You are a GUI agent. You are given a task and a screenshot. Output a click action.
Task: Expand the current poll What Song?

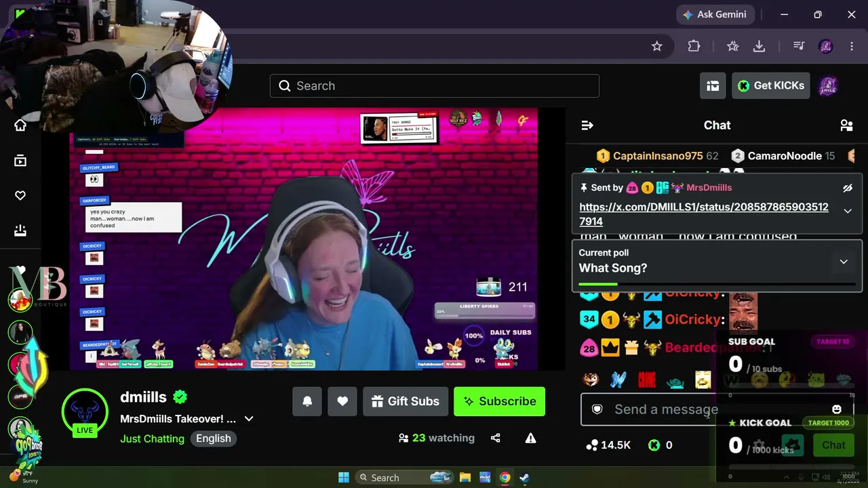[844, 262]
